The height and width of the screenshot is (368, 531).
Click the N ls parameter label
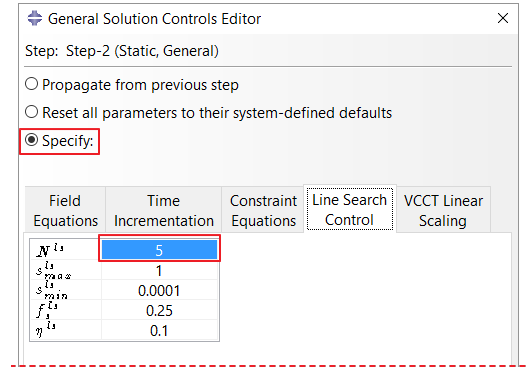click(50, 250)
